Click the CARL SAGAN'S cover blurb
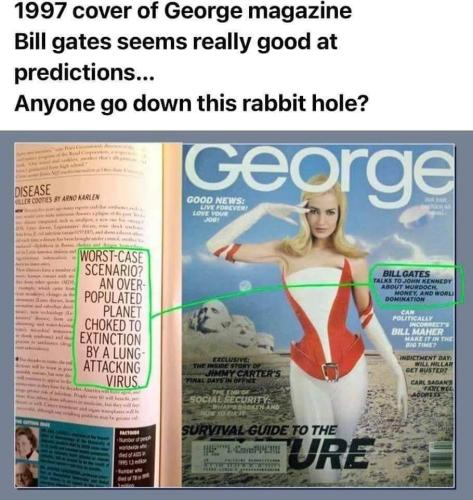This screenshot has height=500, width=473. (x=431, y=387)
